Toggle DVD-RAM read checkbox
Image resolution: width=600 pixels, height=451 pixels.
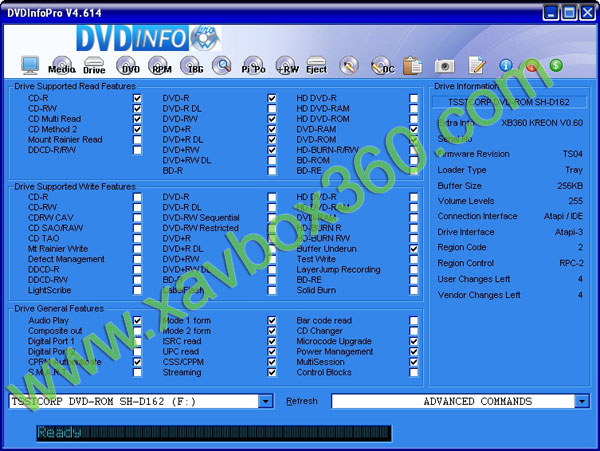click(x=414, y=129)
